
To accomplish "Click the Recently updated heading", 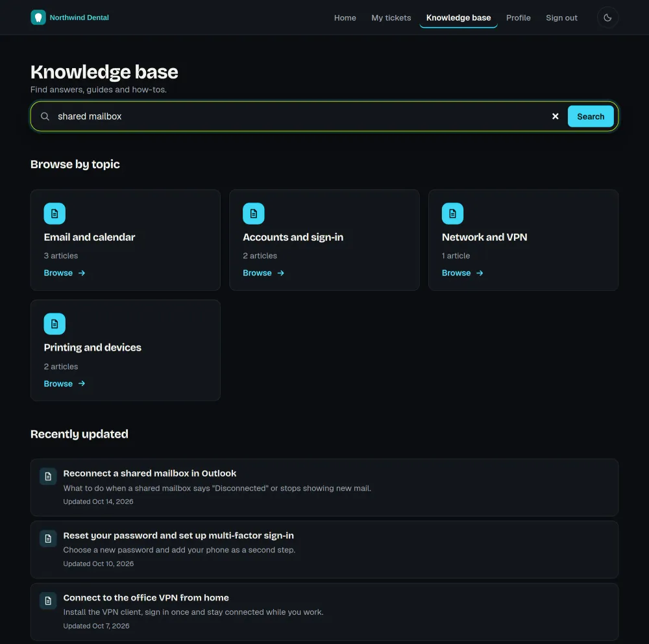I will tap(79, 434).
